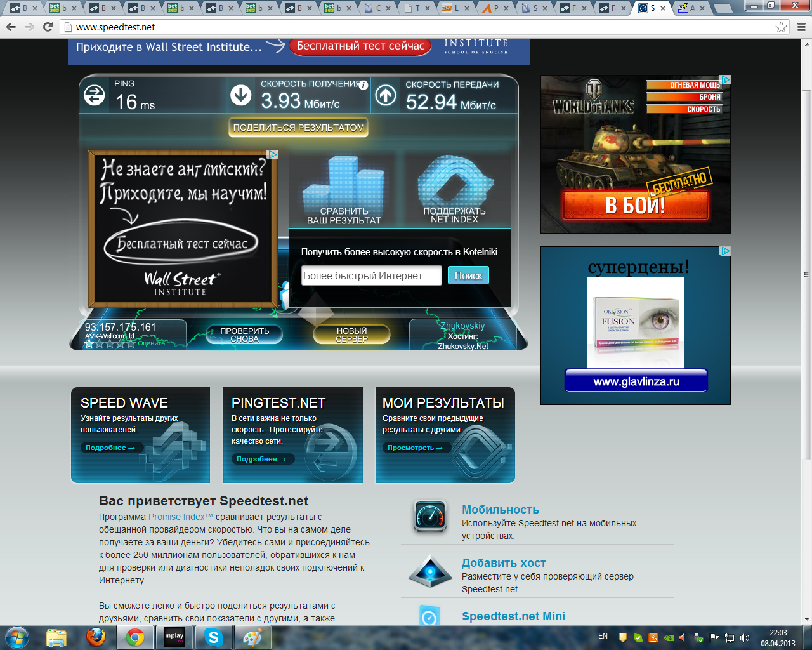The image size is (812, 650).
Task: Bookmark this page with the star
Action: click(x=782, y=27)
